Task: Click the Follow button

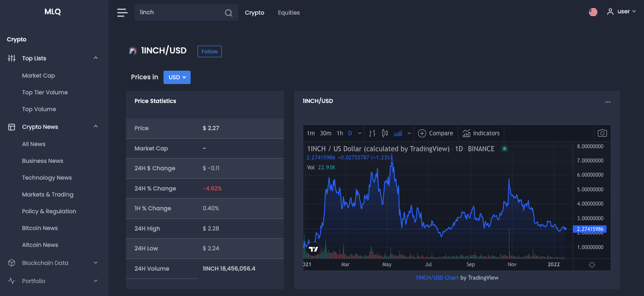Action: pos(210,51)
